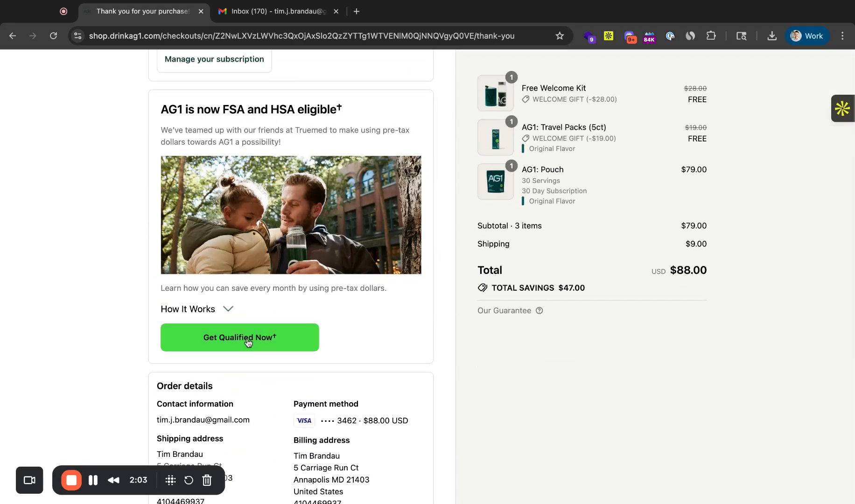Open the Work profile menu
This screenshot has height=504, width=855.
(x=807, y=35)
